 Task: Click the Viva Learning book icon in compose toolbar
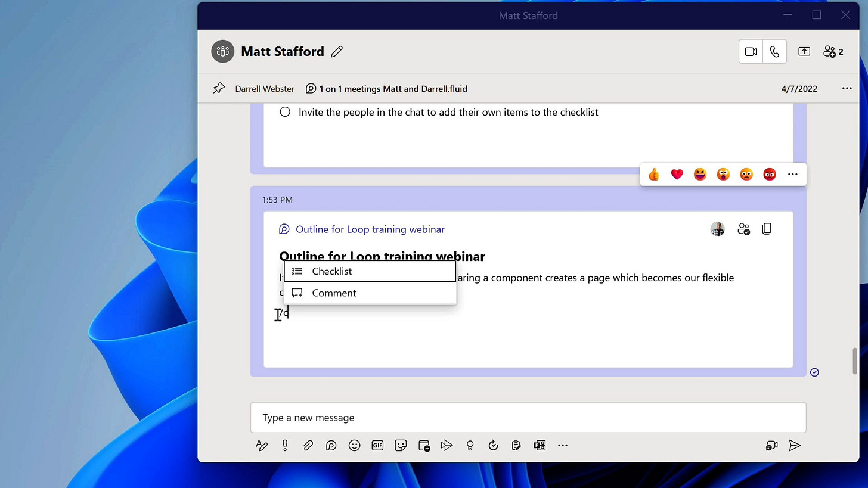pyautogui.click(x=540, y=445)
